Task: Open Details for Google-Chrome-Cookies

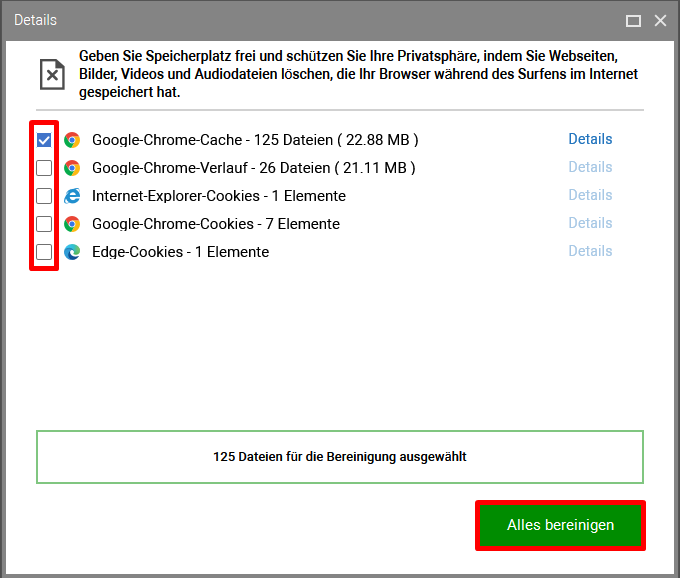Action: [590, 223]
